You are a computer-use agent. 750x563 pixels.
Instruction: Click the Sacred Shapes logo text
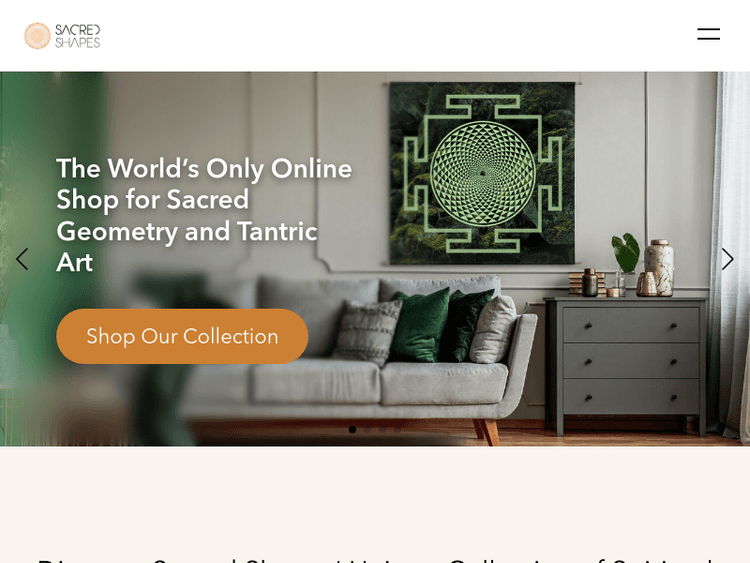pos(77,36)
